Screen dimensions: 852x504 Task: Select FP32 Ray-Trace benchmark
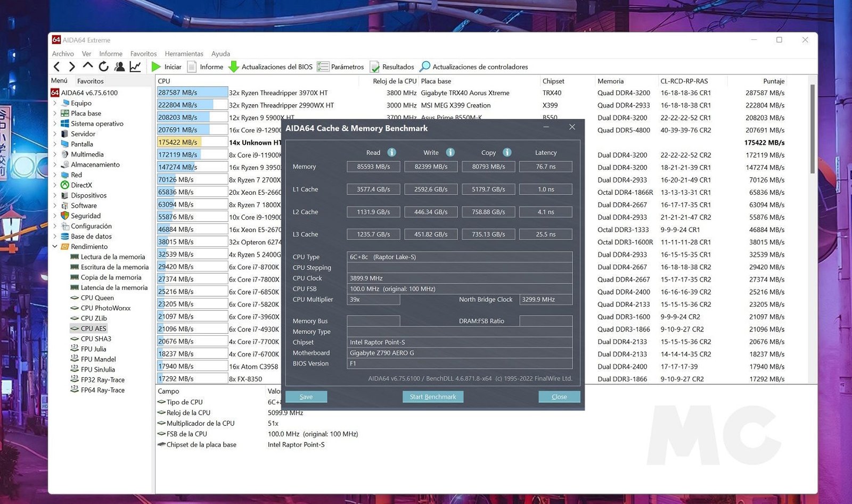[103, 379]
